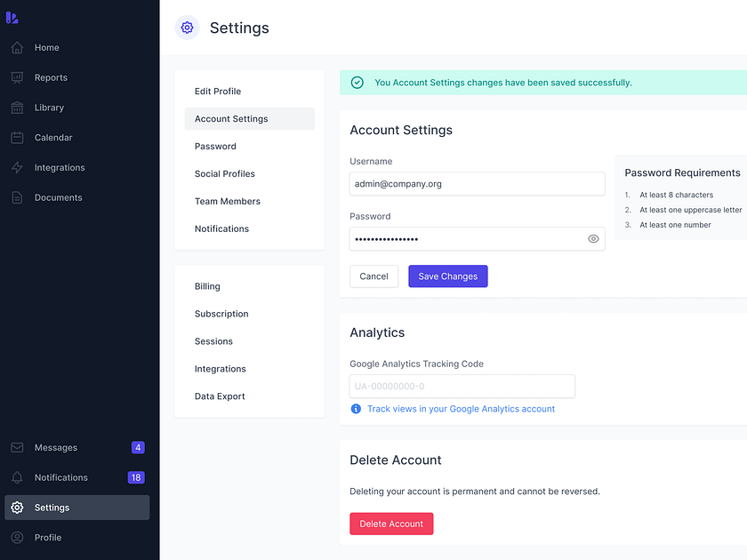This screenshot has height=560, width=747.
Task: Open Calendar in the sidebar
Action: coord(76,138)
